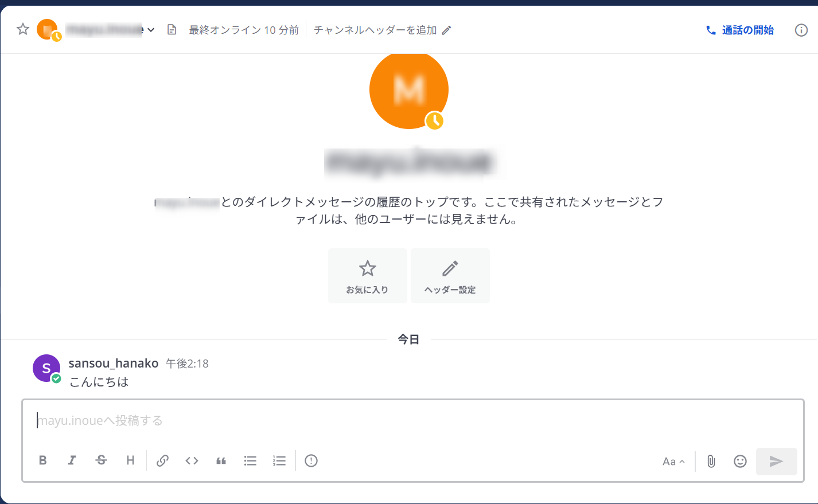Insert a bulleted list

[x=250, y=460]
